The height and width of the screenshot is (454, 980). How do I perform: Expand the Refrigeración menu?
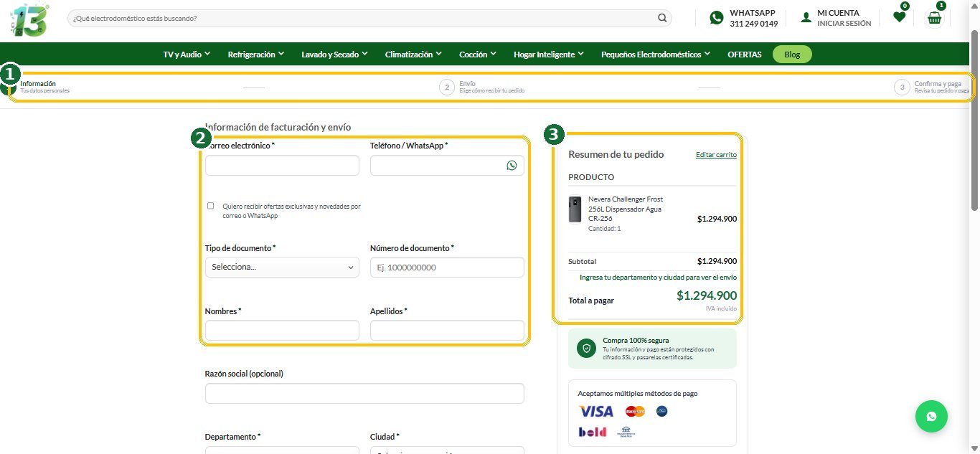click(x=256, y=55)
